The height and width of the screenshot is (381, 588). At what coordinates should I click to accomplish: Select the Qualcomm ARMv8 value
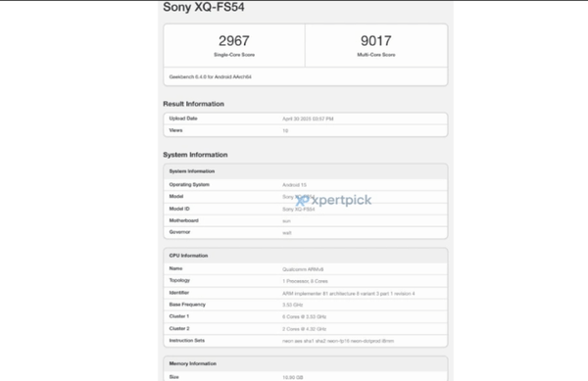click(303, 269)
